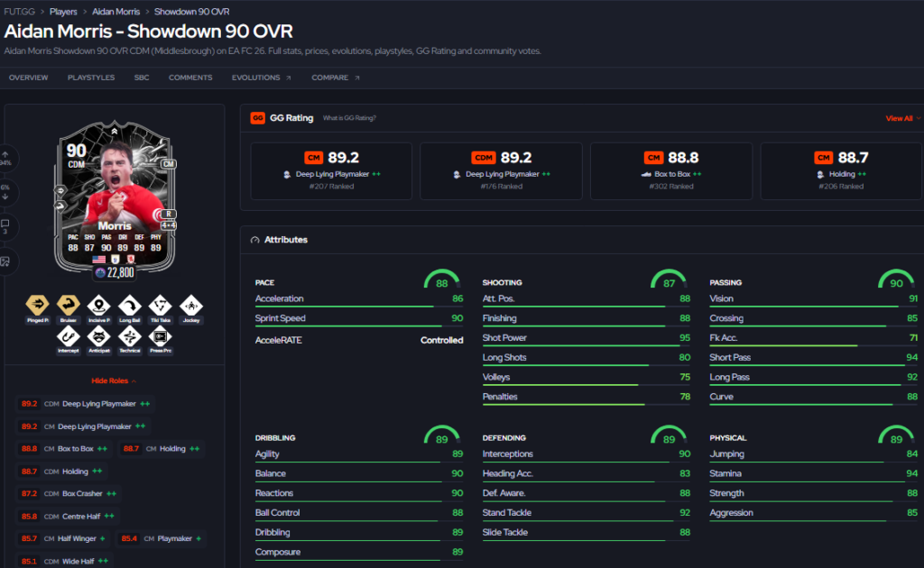Expand GG Rating list with View All
The width and height of the screenshot is (924, 568).
pos(902,118)
